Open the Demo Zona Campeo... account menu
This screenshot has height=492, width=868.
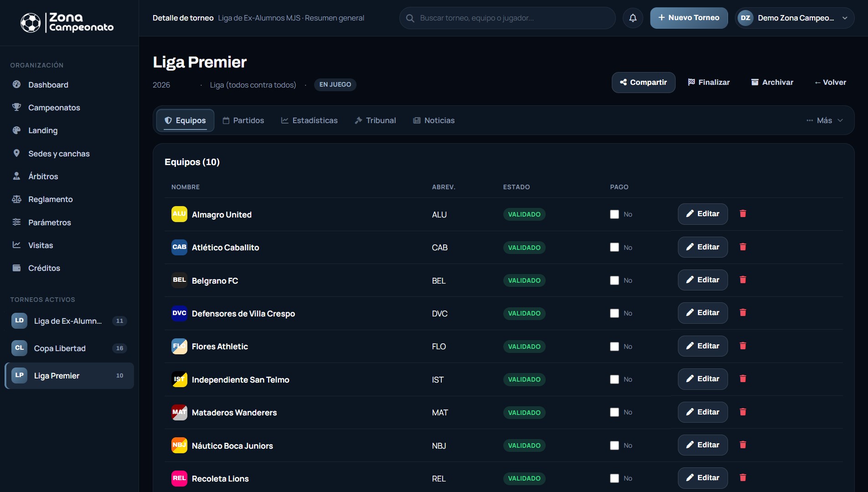click(795, 18)
